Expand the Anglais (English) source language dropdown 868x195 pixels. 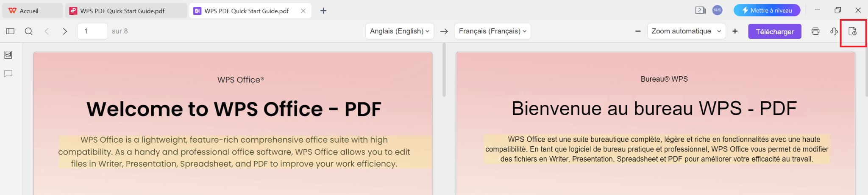tap(399, 31)
